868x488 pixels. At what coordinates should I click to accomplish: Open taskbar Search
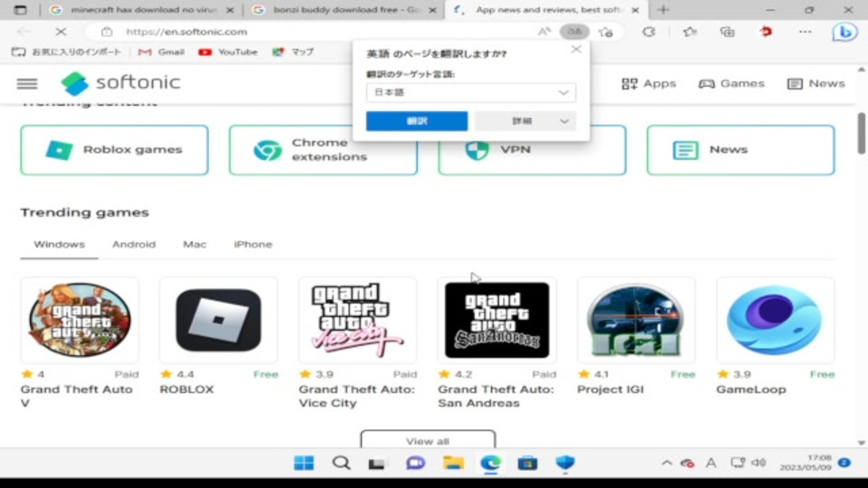coord(341,463)
